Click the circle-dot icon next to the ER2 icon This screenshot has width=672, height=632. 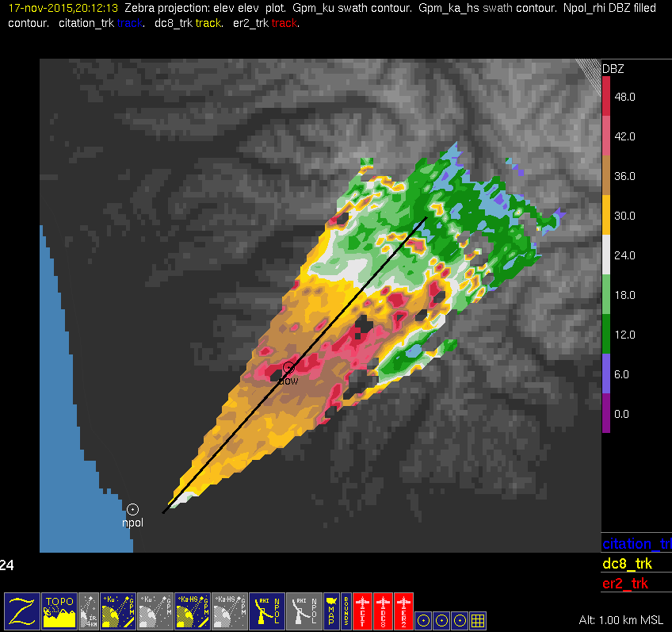coord(423,620)
